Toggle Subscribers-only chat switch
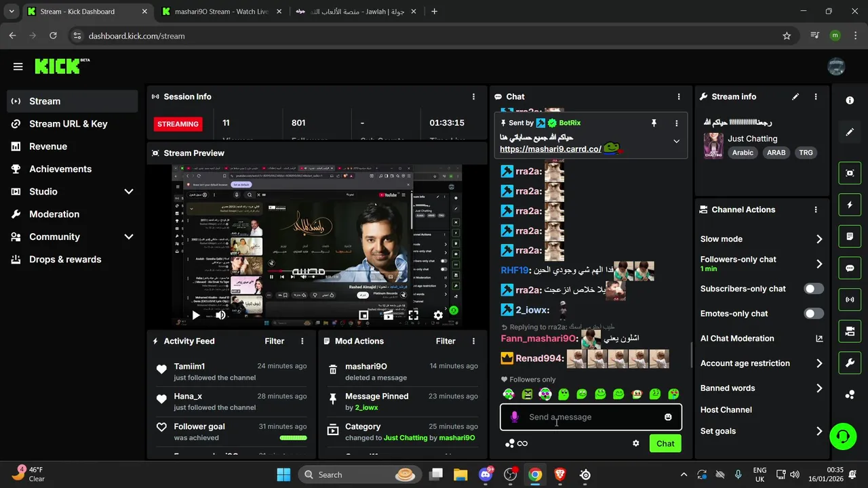Viewport: 868px width, 488px height. [x=814, y=289]
